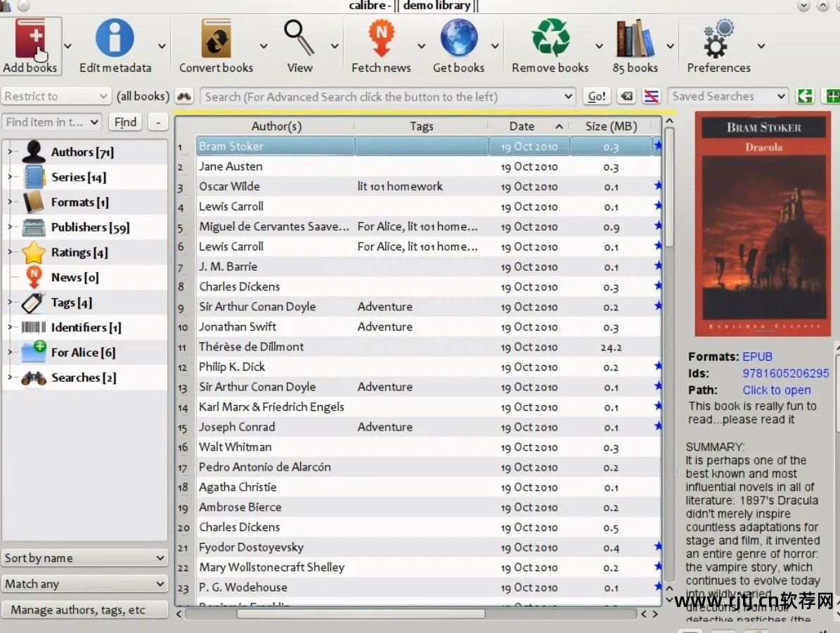Click the Go! search button
This screenshot has height=633, width=840.
[x=597, y=96]
